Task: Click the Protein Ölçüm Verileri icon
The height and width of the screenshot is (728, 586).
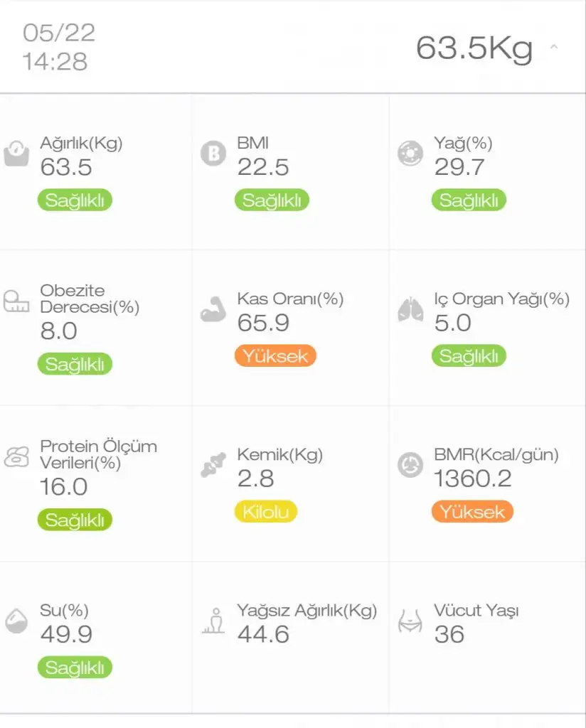Action: 16,456
